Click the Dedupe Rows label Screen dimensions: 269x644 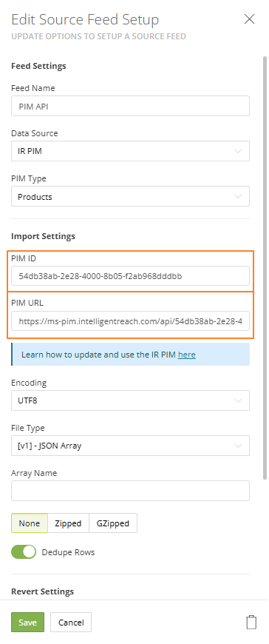click(68, 552)
